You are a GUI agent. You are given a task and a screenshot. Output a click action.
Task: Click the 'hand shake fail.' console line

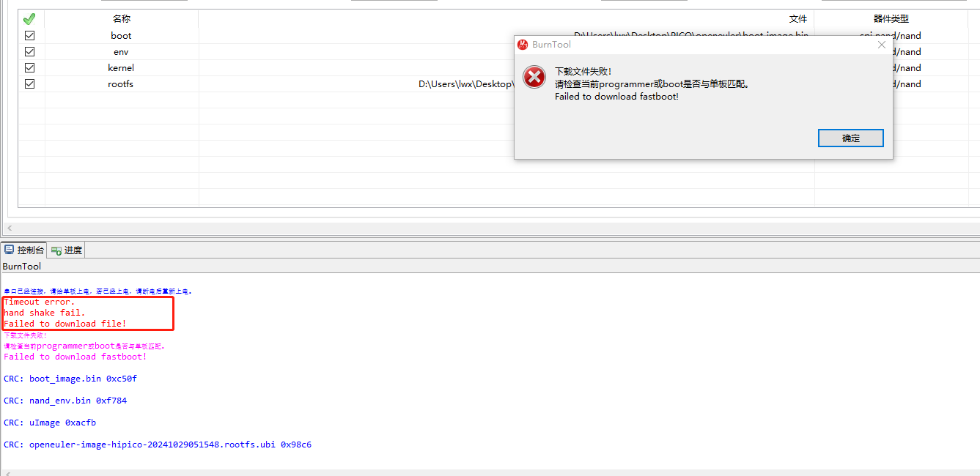[45, 313]
